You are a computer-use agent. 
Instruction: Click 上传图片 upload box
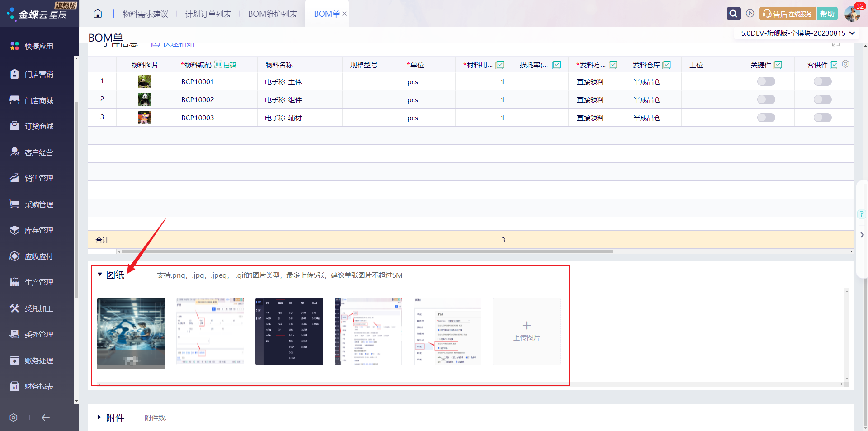click(527, 332)
